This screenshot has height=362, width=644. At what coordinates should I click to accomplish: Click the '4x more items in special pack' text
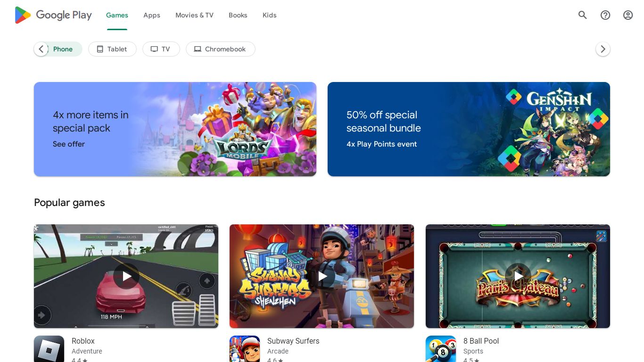(x=91, y=122)
